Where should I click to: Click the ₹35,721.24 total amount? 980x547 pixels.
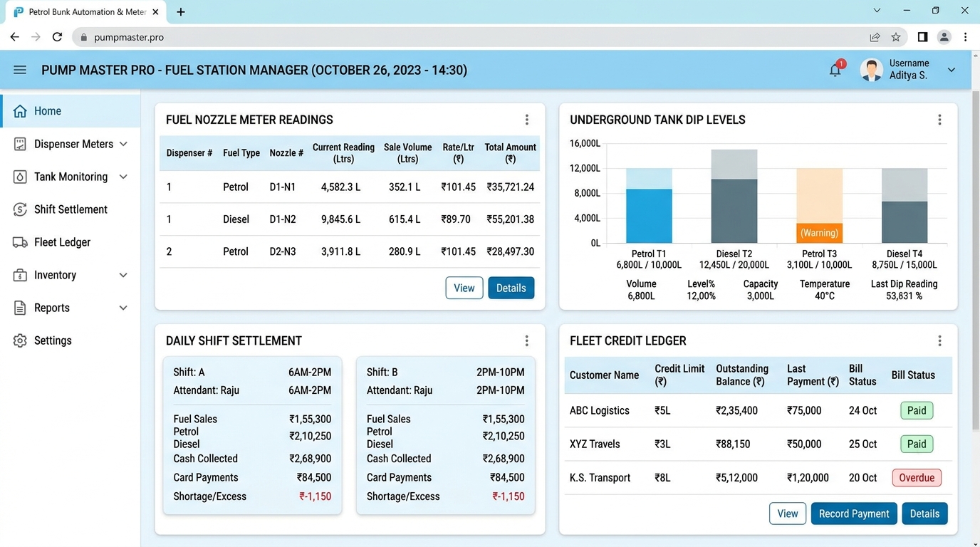(x=511, y=187)
